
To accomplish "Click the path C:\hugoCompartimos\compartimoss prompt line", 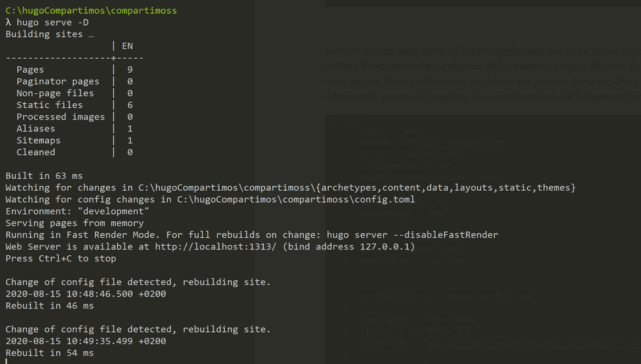I will [91, 11].
